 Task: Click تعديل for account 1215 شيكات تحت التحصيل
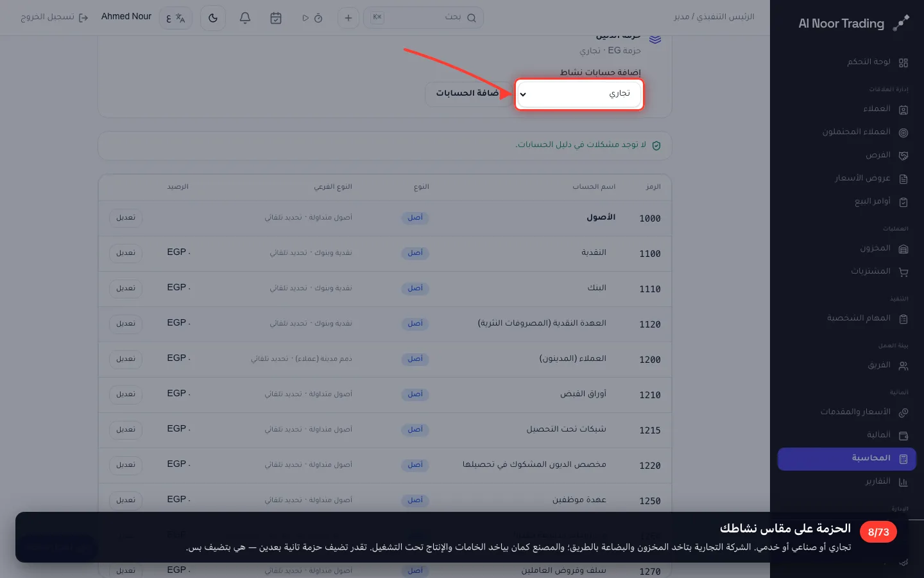[126, 430]
